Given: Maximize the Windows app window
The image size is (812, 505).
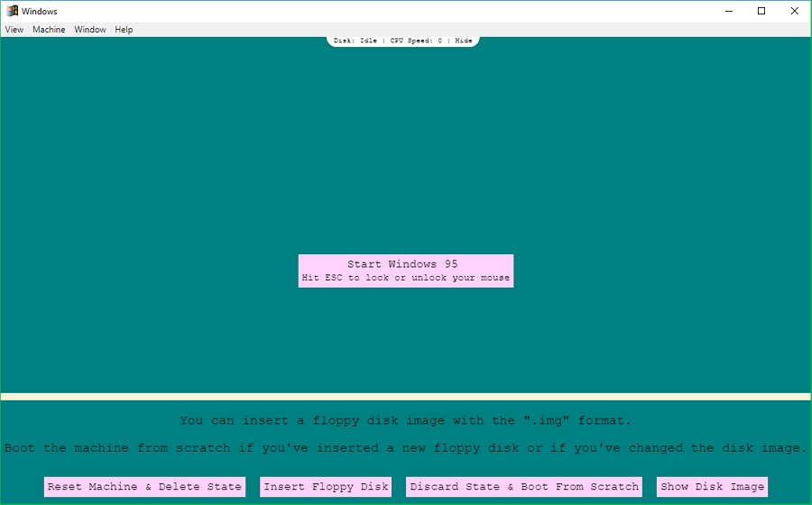Looking at the screenshot, I should pyautogui.click(x=761, y=11).
